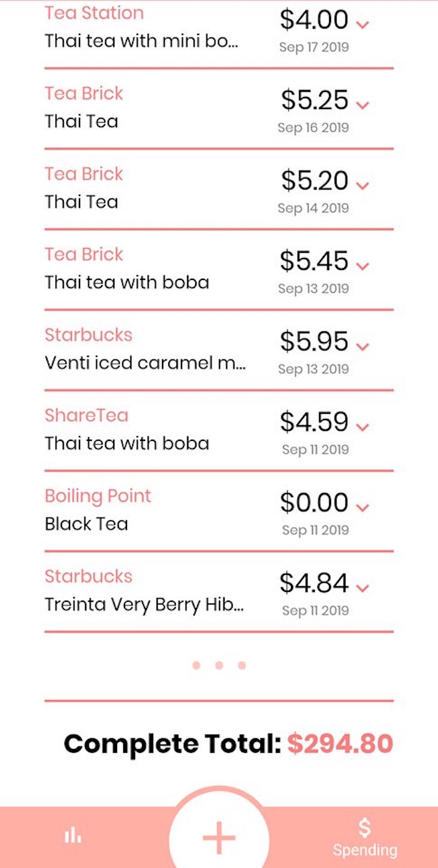Tap the dollar sign Spending icon
This screenshot has width=438, height=868.
coord(364,828)
